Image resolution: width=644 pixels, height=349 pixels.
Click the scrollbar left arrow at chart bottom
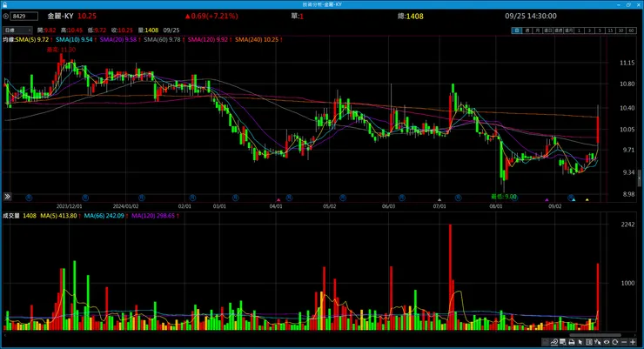click(x=5, y=335)
